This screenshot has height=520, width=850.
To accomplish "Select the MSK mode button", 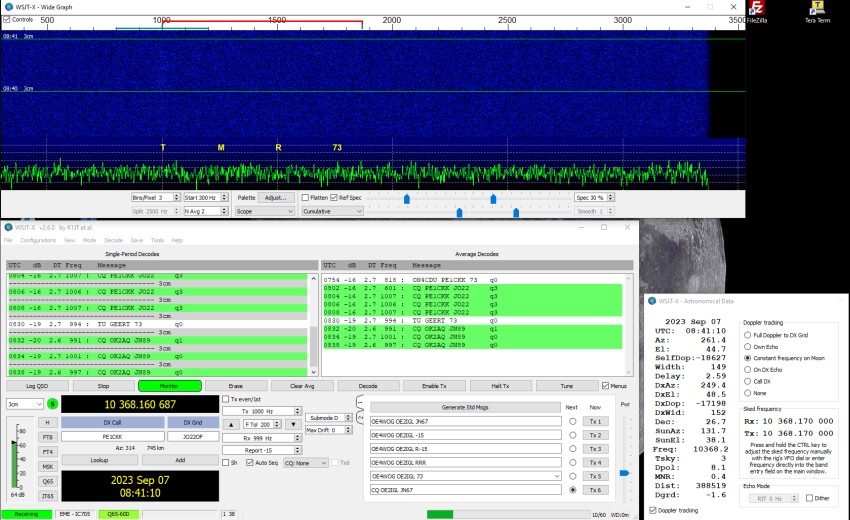I will [47, 466].
